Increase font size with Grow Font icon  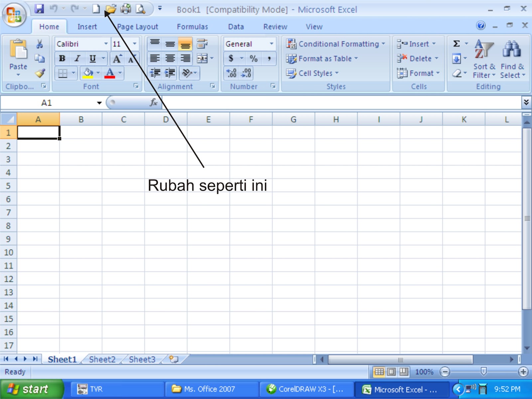pyautogui.click(x=117, y=59)
